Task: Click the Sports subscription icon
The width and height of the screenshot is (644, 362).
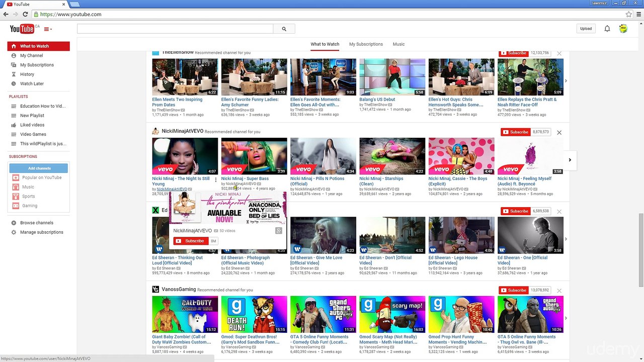Action: 16,197
